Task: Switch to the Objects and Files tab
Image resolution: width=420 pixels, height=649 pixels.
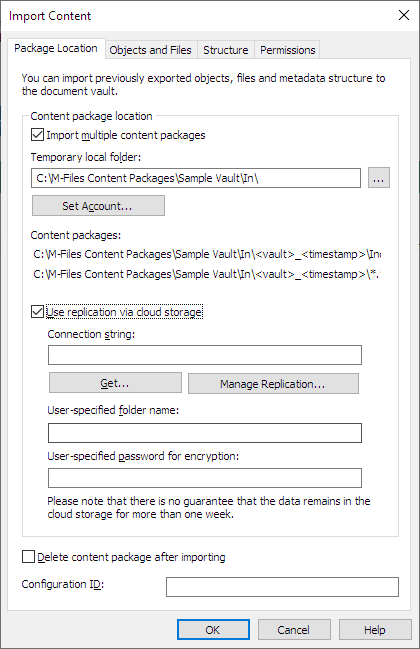Action: pyautogui.click(x=151, y=50)
